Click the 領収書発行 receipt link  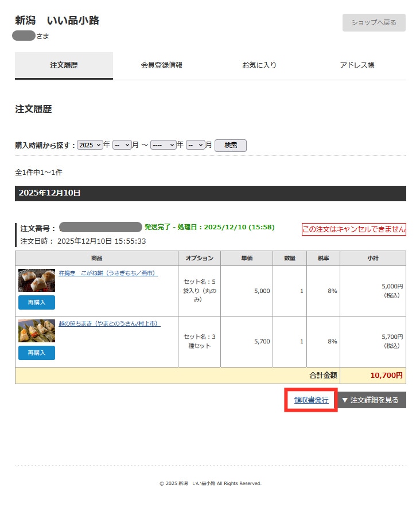tap(311, 400)
